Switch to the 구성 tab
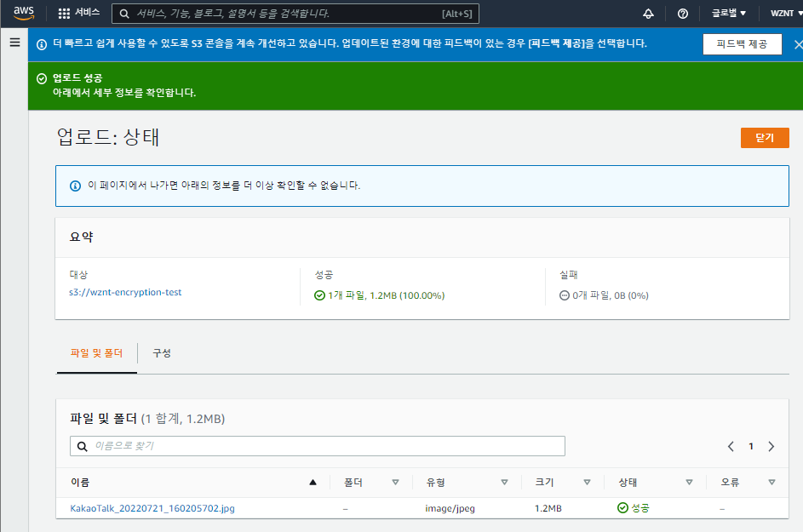The image size is (803, 532). pos(162,353)
